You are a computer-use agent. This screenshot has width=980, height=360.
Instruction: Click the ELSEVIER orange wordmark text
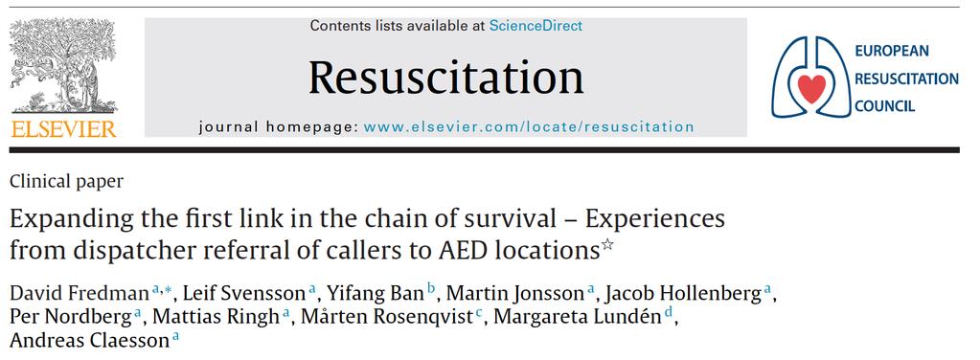[64, 128]
